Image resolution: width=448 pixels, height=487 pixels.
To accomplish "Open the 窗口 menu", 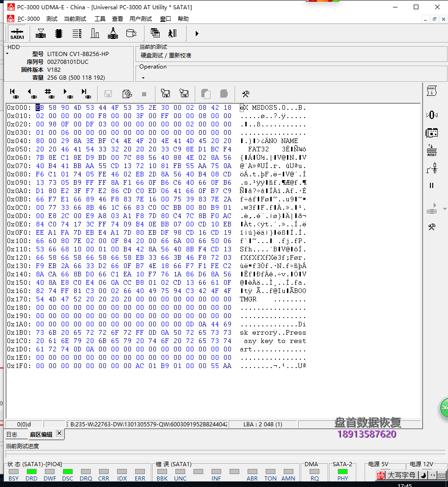I will (166, 19).
